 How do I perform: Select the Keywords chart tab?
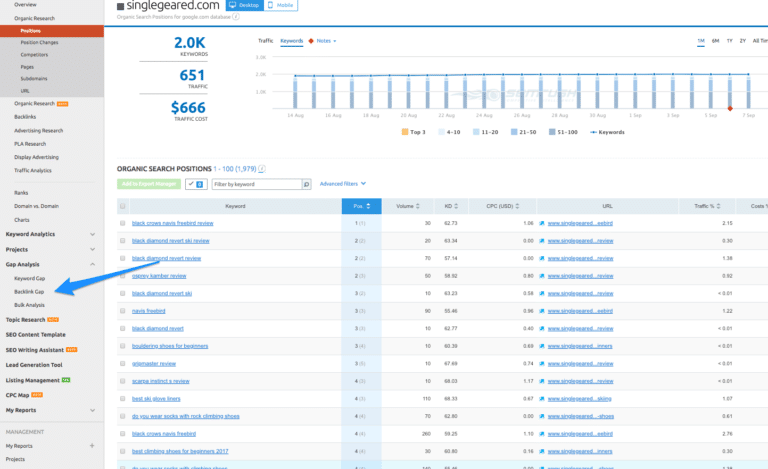pos(291,41)
